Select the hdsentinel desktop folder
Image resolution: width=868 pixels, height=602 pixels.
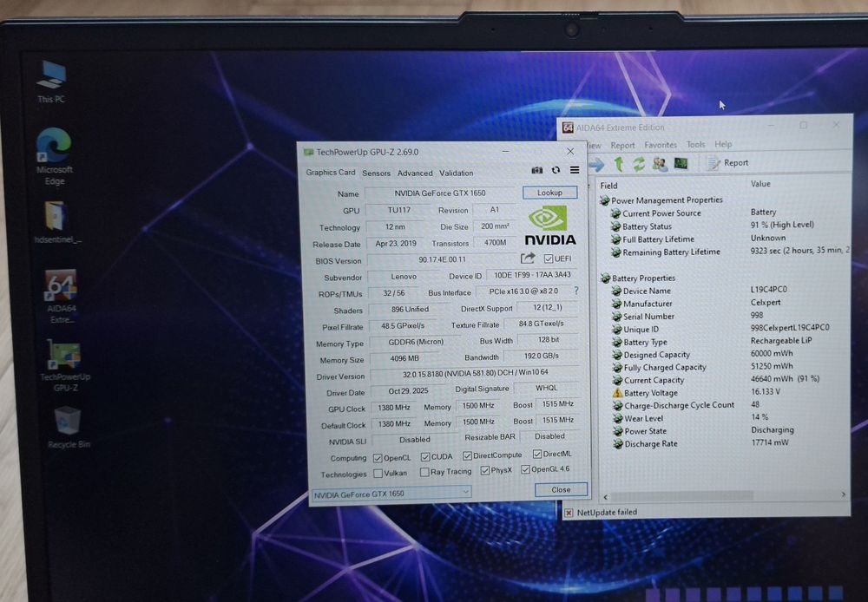[x=56, y=222]
